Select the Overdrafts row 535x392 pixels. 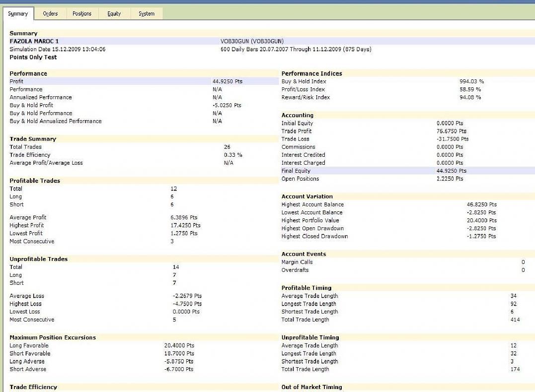click(295, 270)
